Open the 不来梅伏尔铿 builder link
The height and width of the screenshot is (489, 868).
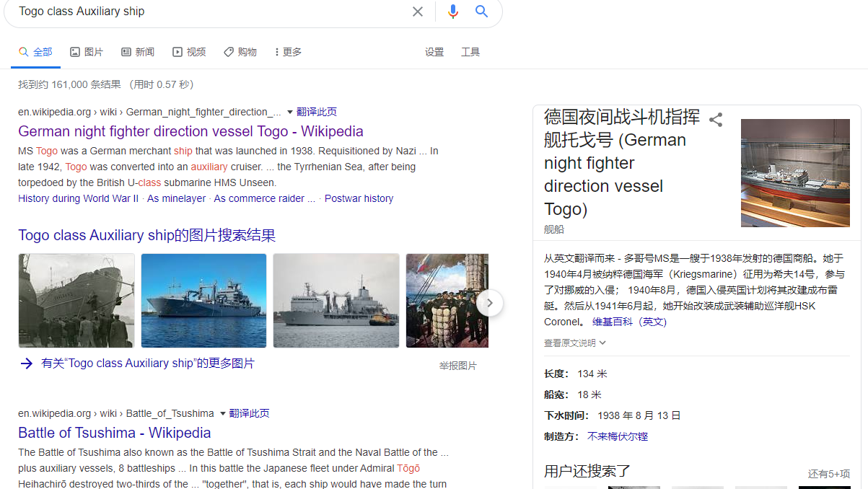618,436
